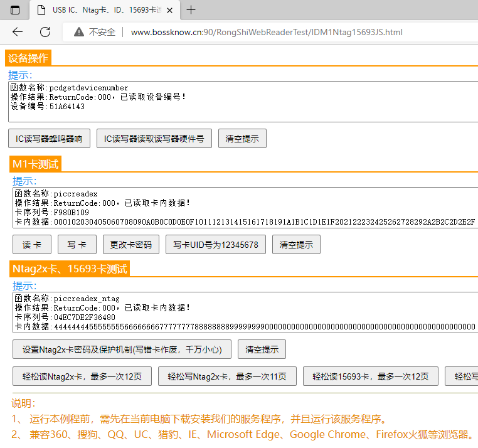Click 更改卡密码 button
Screen dimensions: 478x448
tap(130, 244)
